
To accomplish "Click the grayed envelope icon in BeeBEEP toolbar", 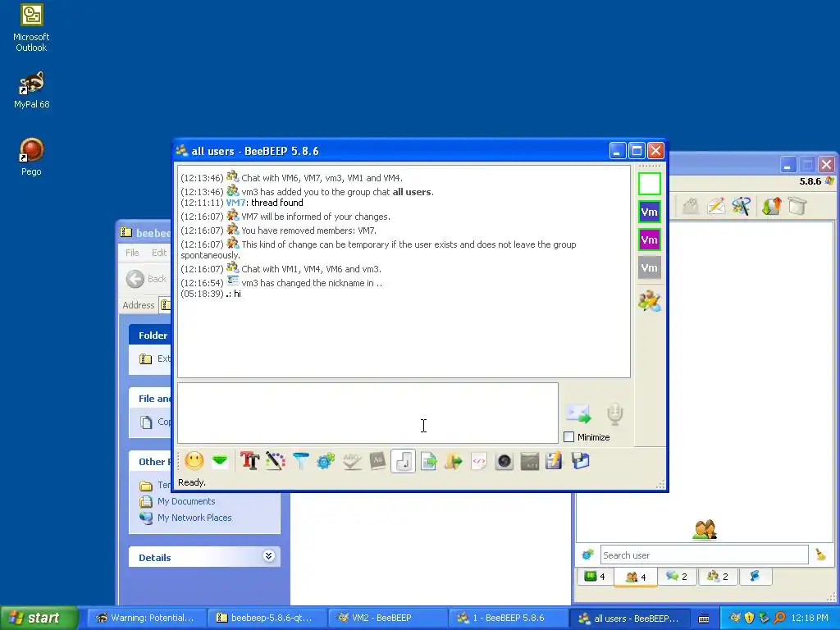I will point(691,206).
